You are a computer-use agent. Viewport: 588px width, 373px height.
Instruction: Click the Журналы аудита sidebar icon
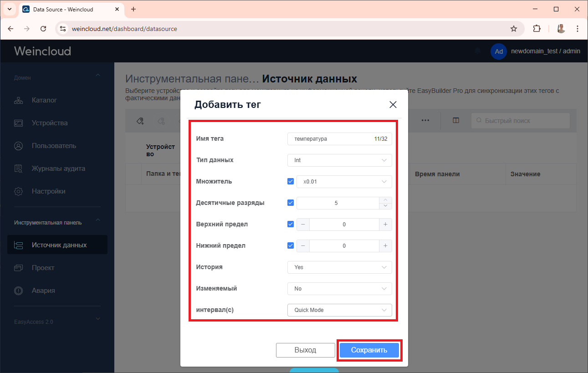click(x=19, y=169)
